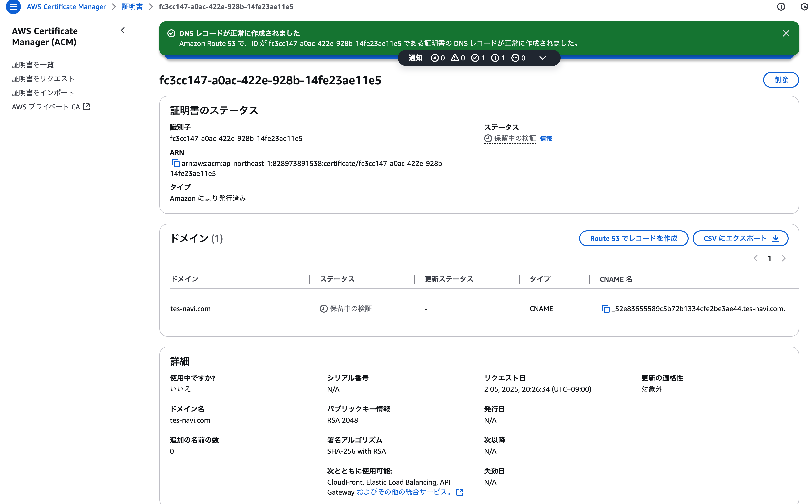Image resolution: width=812 pixels, height=504 pixels.
Task: Click the ドメイン column header
Action: click(x=185, y=279)
